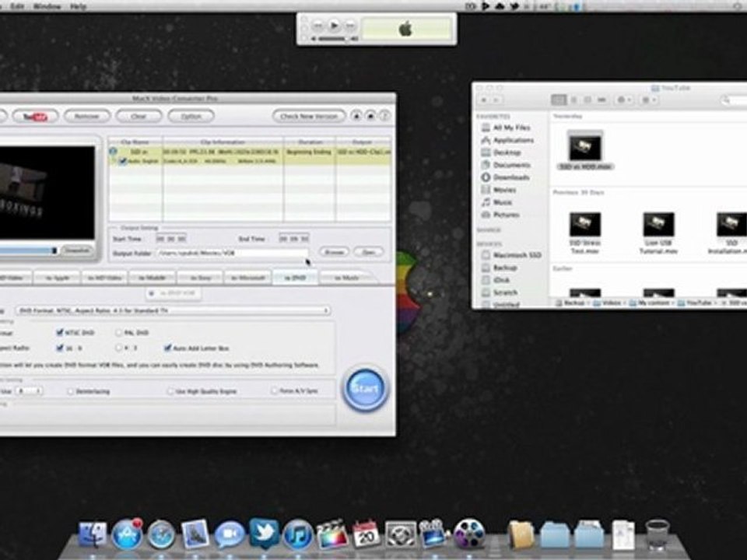
Task: Switch to the 'to Music' tab
Action: [x=346, y=278]
